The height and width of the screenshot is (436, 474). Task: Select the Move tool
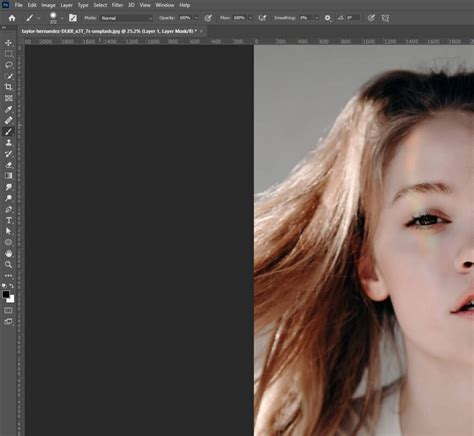[x=9, y=43]
